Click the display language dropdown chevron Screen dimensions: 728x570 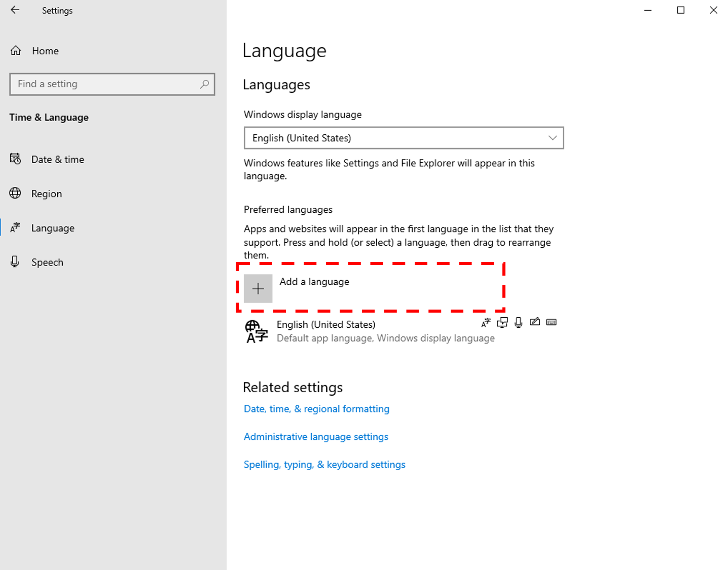point(552,138)
